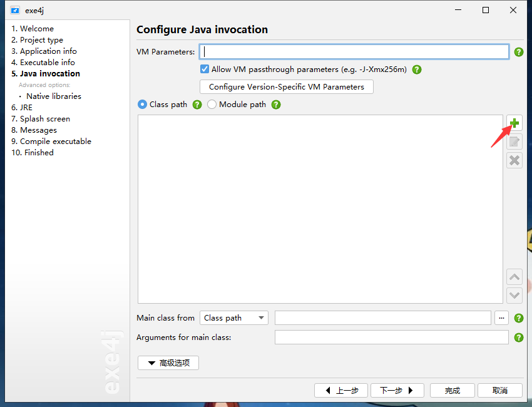The height and width of the screenshot is (407, 532).
Task: Click inside the class path list area
Action: tap(320, 209)
